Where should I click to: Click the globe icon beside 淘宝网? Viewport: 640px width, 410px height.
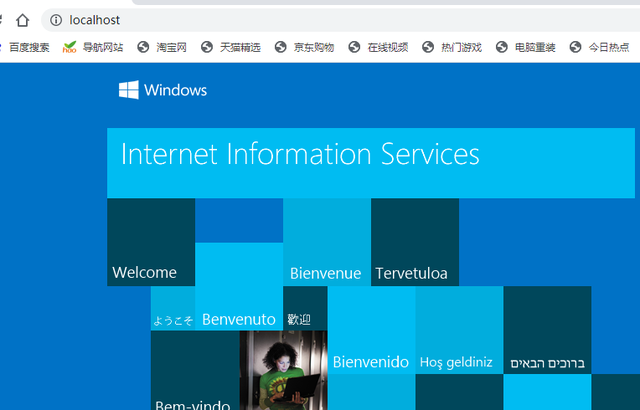click(x=143, y=47)
